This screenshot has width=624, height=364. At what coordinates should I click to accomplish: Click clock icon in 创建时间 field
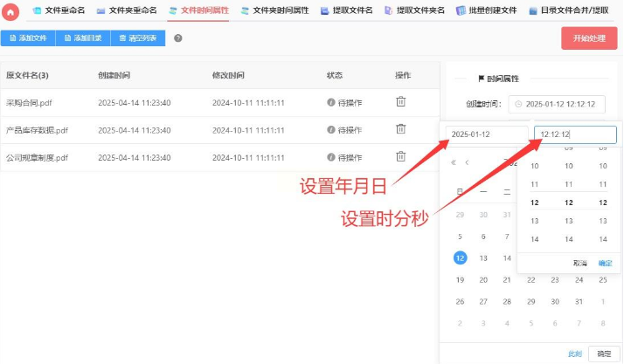pos(518,104)
